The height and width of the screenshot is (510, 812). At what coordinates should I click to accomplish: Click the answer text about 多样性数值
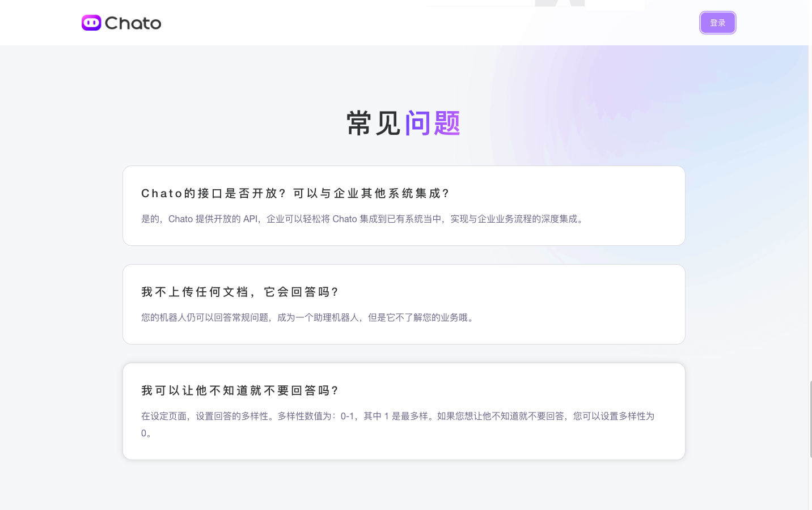(x=397, y=424)
